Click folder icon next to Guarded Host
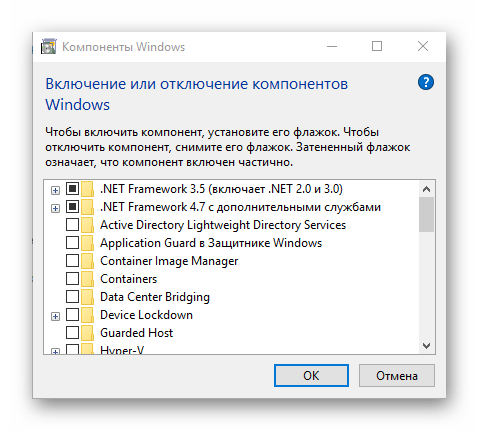 click(88, 333)
